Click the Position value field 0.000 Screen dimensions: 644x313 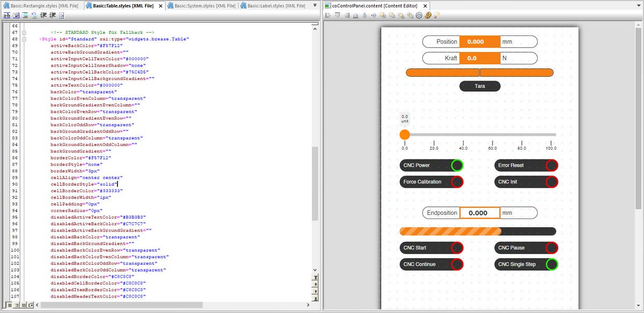[480, 41]
